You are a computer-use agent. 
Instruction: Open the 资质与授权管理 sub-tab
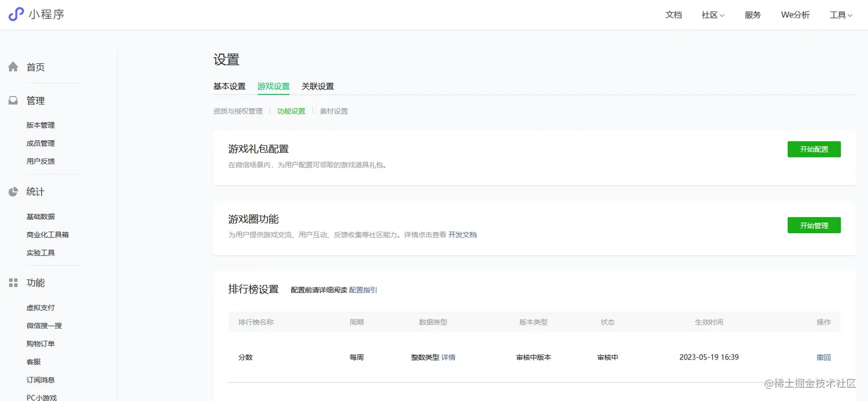238,111
